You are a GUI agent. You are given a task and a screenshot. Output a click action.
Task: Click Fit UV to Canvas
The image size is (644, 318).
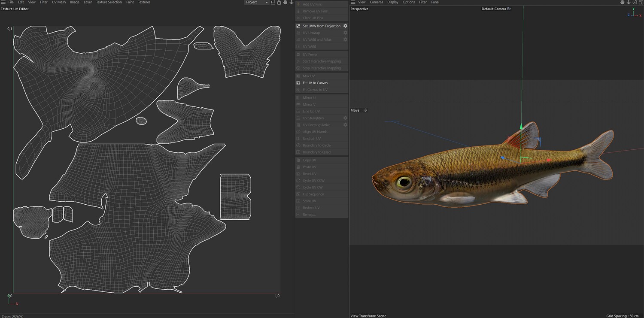click(x=315, y=83)
